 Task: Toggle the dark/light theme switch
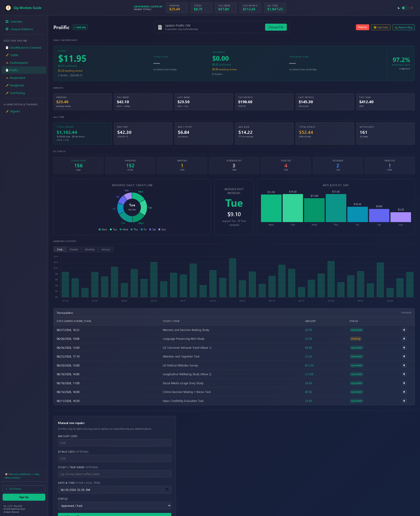click(x=405, y=8)
